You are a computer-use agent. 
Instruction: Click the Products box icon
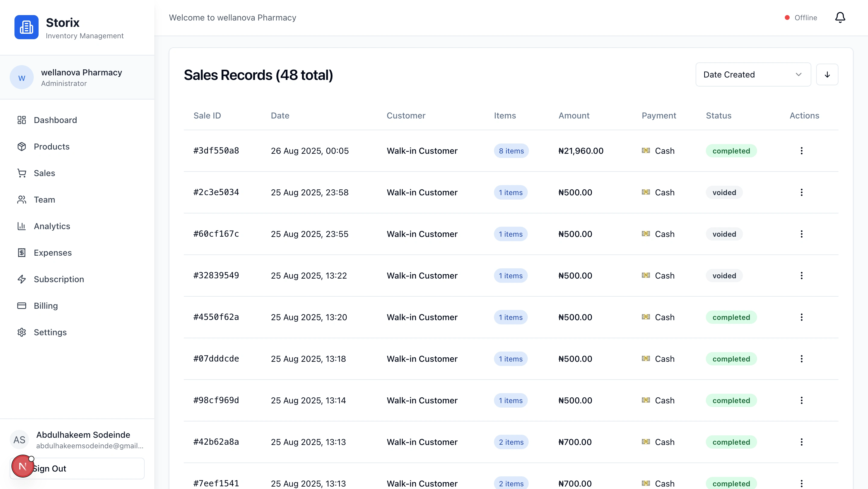coord(22,147)
